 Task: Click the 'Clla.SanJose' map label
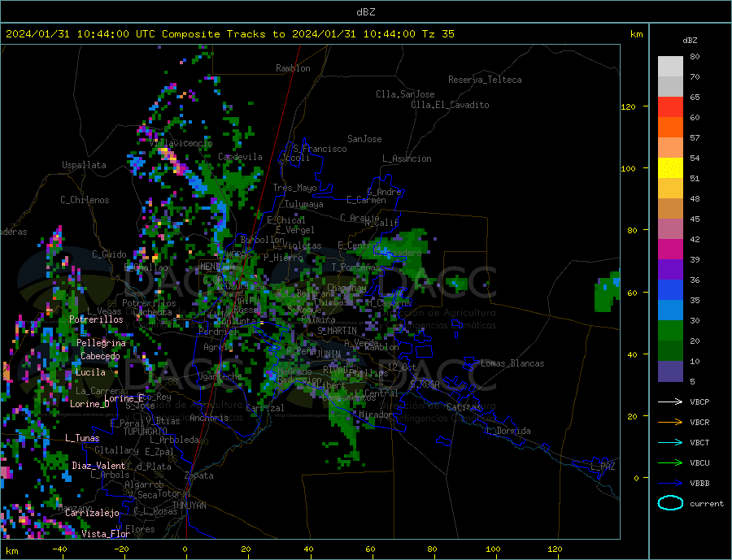point(405,94)
